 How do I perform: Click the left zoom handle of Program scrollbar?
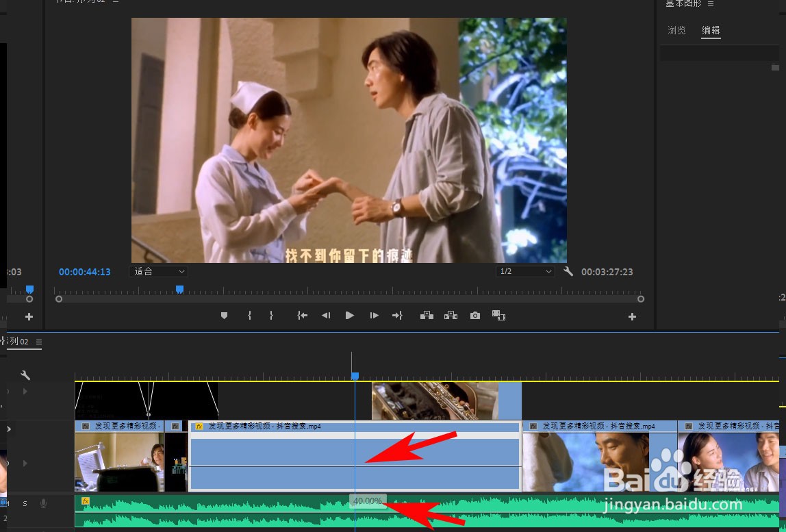[59, 299]
